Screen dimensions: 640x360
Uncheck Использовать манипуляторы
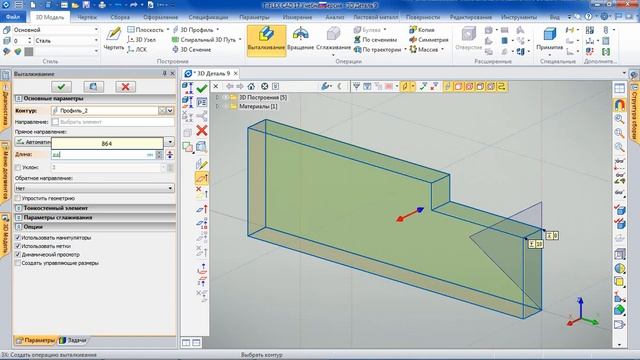[18, 237]
